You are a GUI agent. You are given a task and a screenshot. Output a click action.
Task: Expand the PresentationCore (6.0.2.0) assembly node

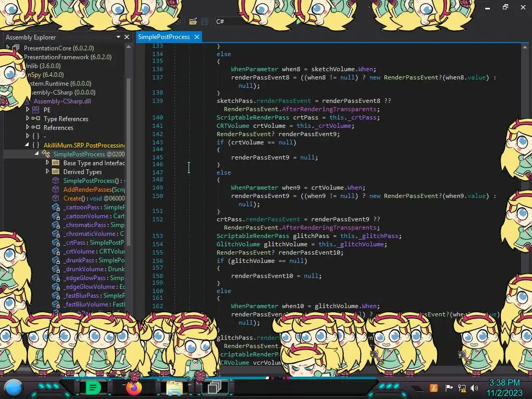[x=8, y=47]
